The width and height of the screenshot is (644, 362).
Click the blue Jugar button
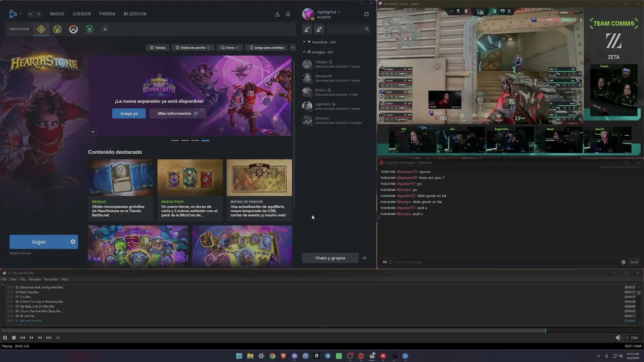tap(39, 242)
